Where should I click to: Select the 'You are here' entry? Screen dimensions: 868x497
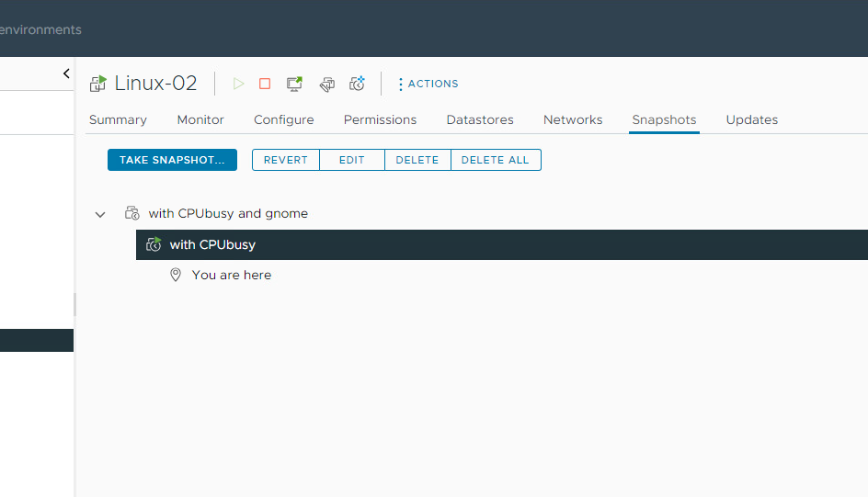point(232,275)
